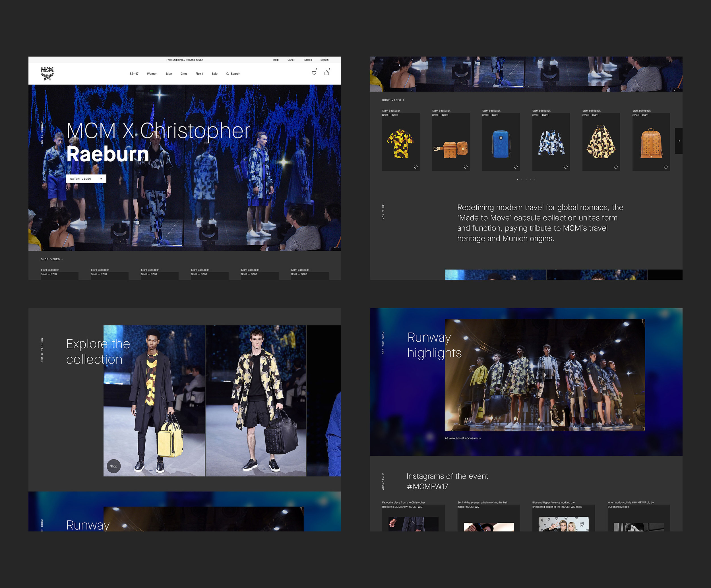
Task: Click the vertical MCM X CR label
Action: 383,212
